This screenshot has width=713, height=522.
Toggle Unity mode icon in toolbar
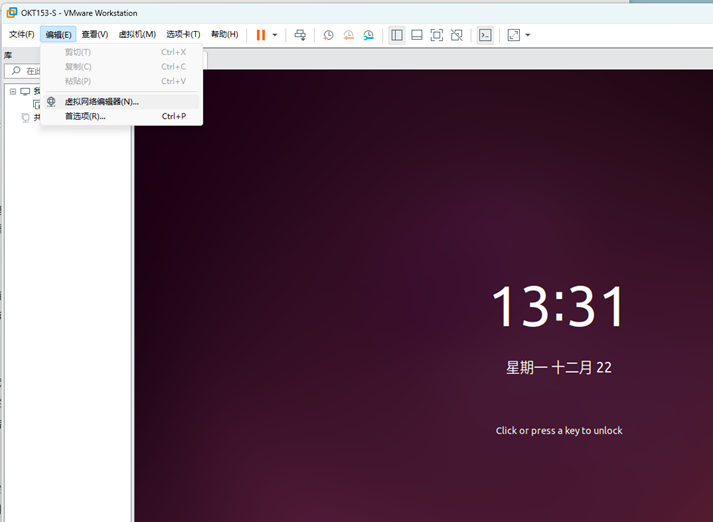457,35
